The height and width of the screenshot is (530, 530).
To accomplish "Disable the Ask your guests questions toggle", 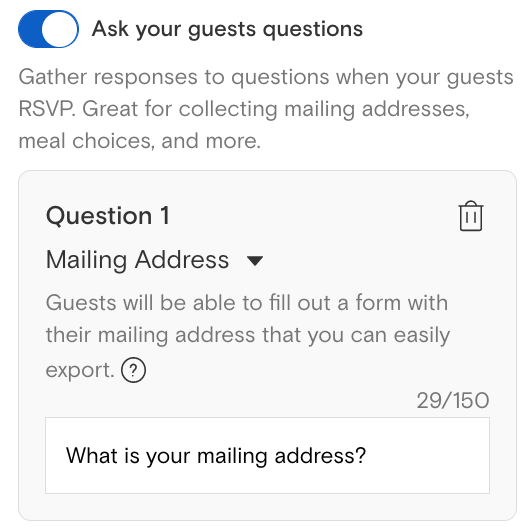I will coord(48,29).
